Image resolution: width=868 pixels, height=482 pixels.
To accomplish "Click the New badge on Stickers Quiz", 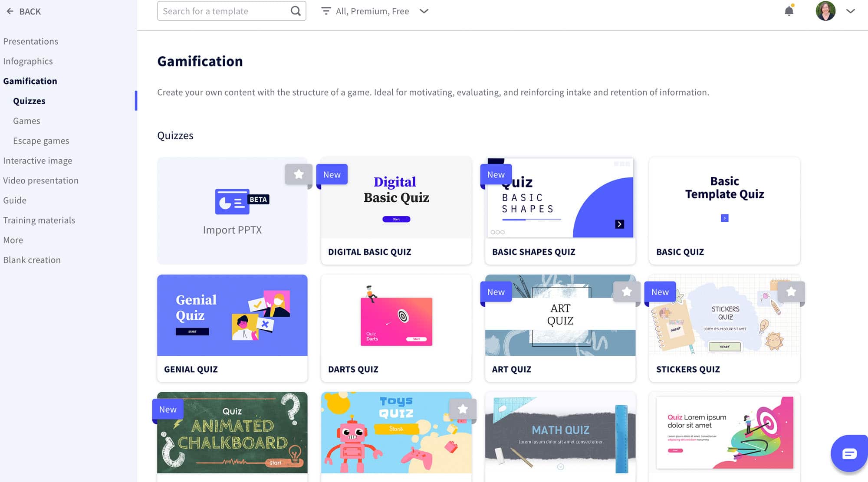I will (660, 292).
